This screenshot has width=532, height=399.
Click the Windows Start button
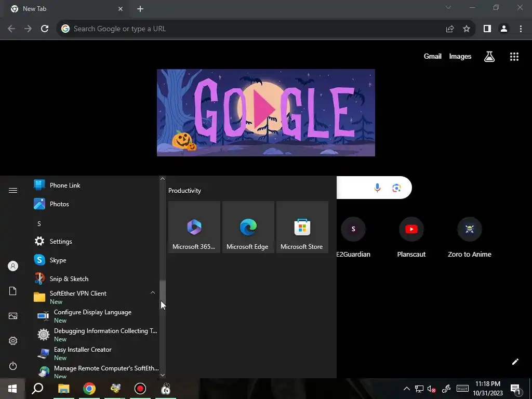12,389
